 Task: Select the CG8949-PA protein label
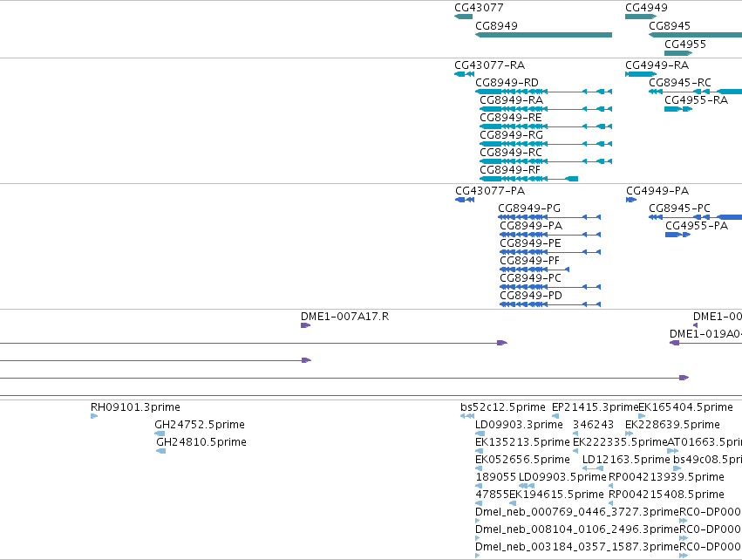(x=531, y=226)
